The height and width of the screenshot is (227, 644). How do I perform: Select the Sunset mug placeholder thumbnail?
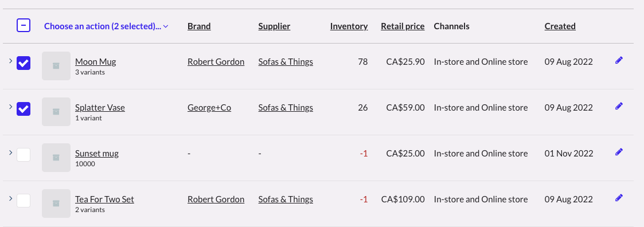(x=56, y=158)
